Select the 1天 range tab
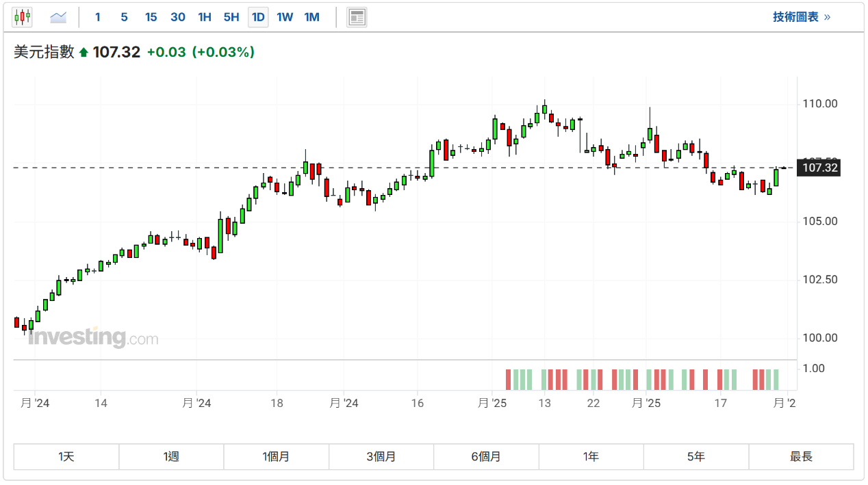Screen dimensions: 868x485 tap(66, 456)
